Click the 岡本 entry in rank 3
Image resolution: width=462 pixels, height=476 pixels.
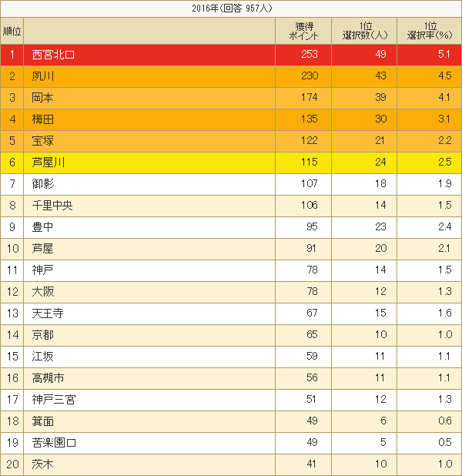pyautogui.click(x=43, y=98)
